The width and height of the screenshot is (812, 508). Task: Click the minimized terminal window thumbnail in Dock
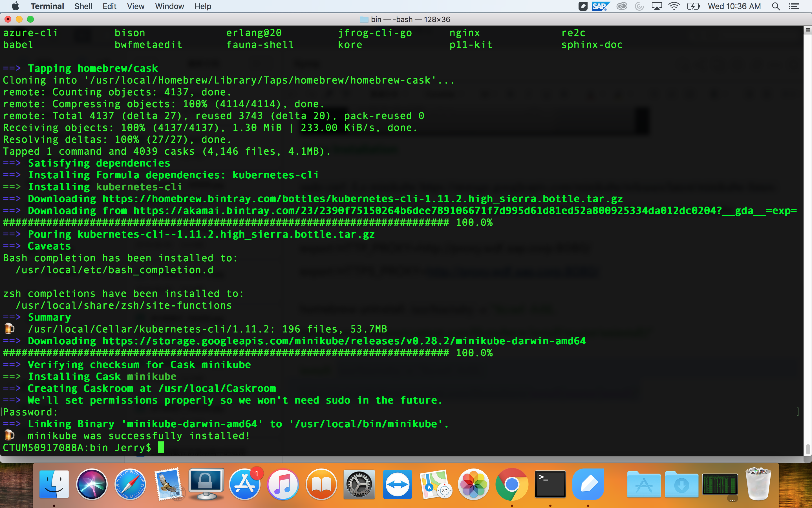[x=720, y=484]
